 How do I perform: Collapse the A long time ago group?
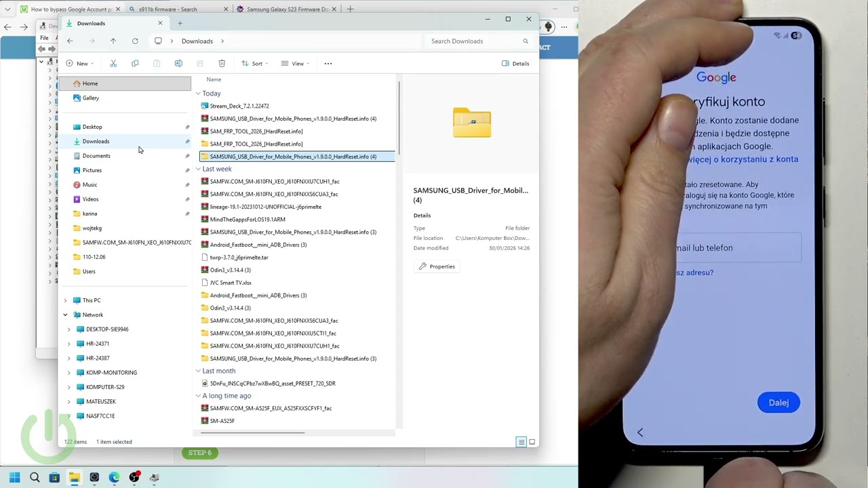[x=198, y=396]
